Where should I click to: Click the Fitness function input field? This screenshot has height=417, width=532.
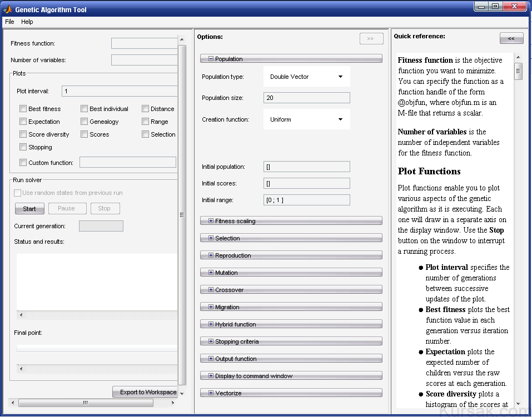pos(144,43)
